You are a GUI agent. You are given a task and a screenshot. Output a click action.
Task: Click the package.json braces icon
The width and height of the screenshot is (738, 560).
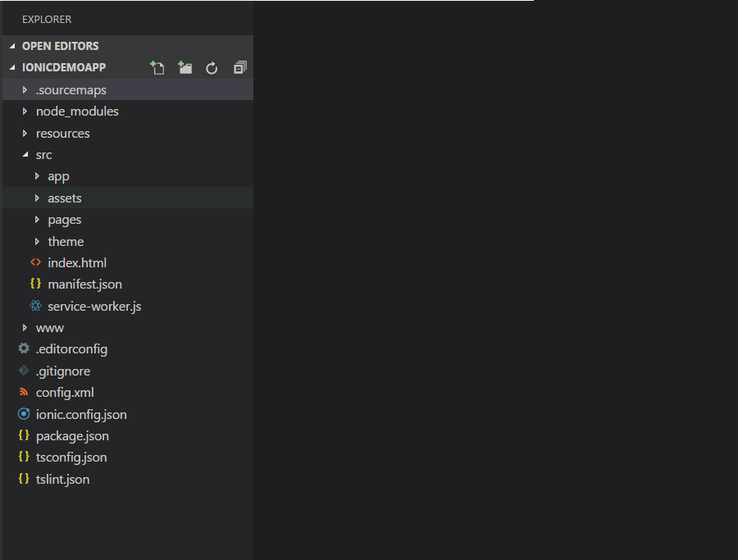point(24,435)
